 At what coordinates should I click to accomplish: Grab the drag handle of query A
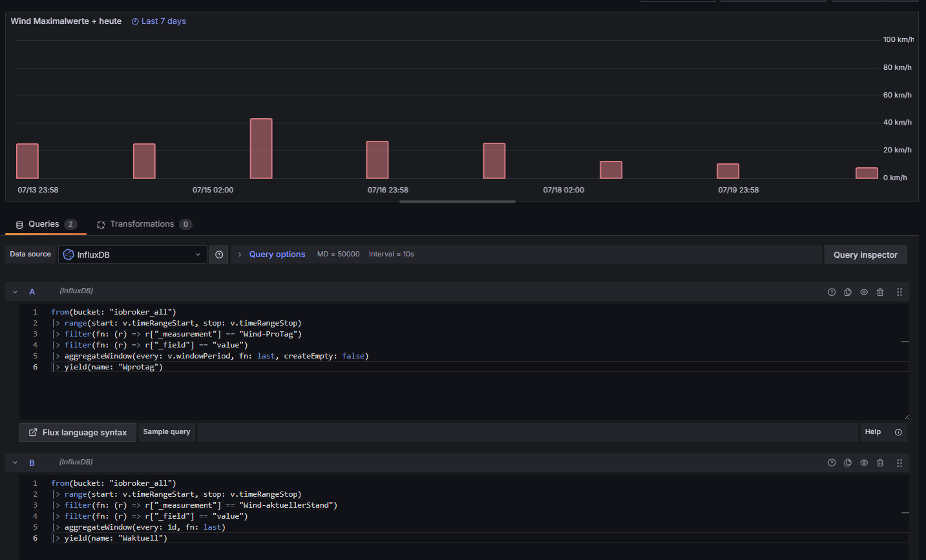tap(899, 292)
